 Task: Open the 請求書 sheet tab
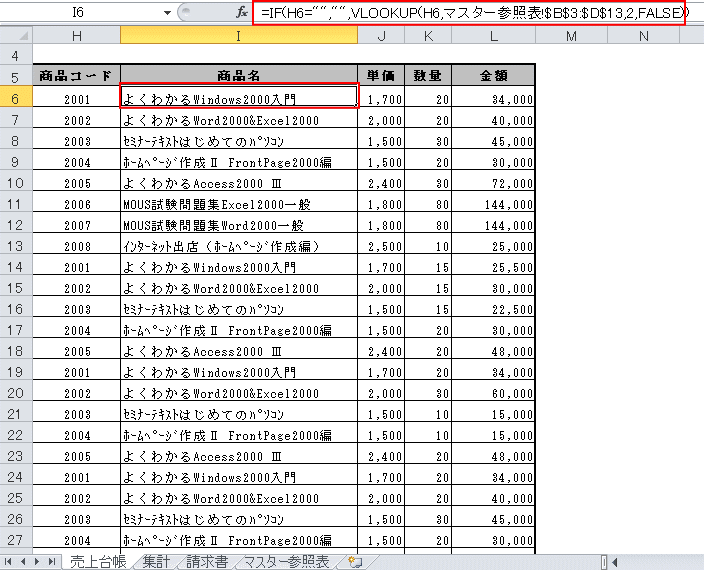[x=207, y=562]
